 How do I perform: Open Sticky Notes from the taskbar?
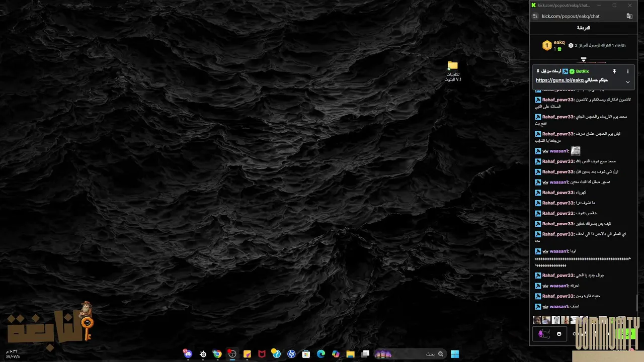[x=247, y=354]
